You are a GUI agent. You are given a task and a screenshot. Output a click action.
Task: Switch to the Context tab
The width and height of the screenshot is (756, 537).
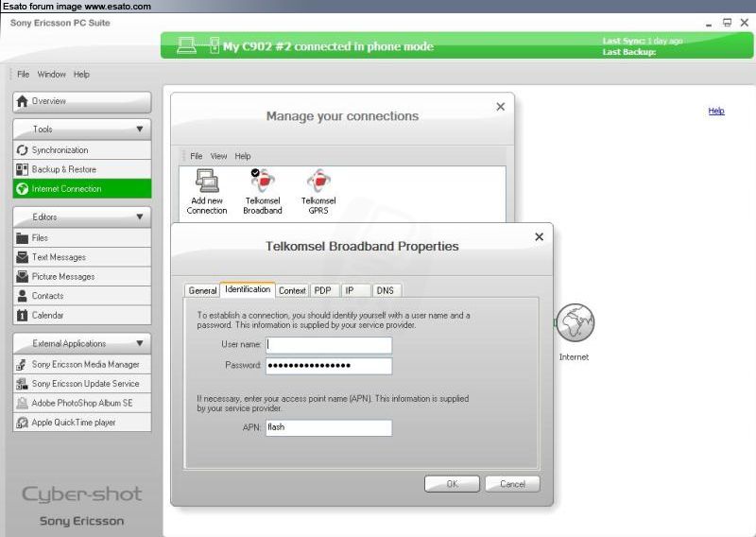(x=292, y=290)
